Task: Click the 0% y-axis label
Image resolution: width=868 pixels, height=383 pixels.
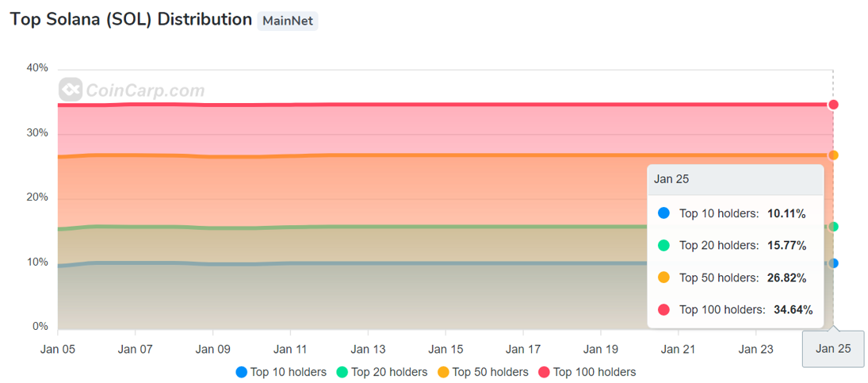Action: (40, 326)
